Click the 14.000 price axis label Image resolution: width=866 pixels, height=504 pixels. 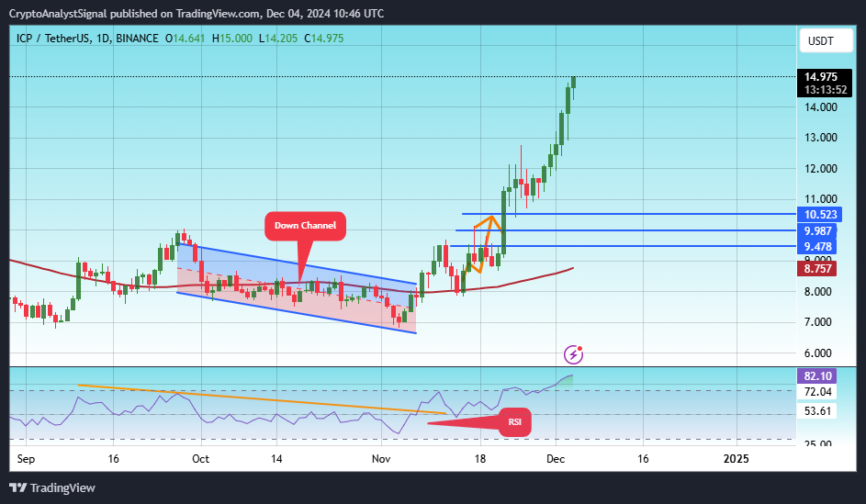821,107
